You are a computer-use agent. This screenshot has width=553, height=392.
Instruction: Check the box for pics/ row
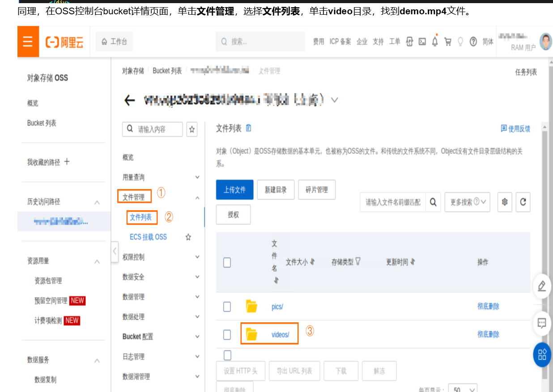(227, 306)
